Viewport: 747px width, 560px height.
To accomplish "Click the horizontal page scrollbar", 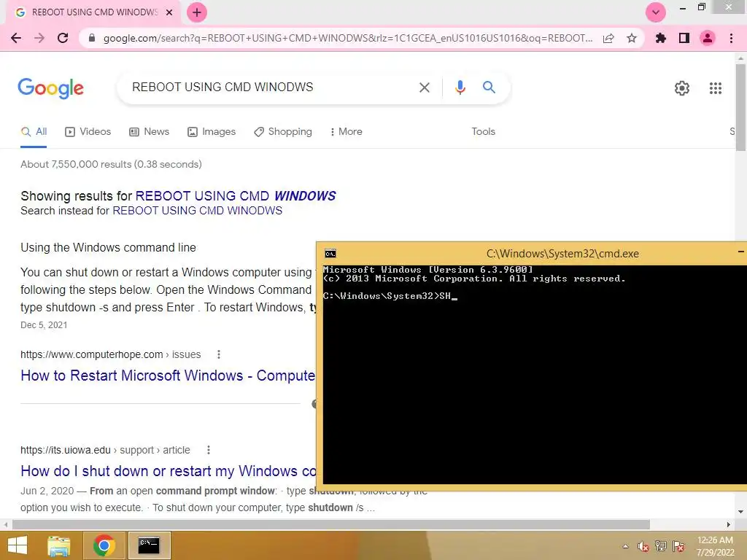I will (331, 524).
